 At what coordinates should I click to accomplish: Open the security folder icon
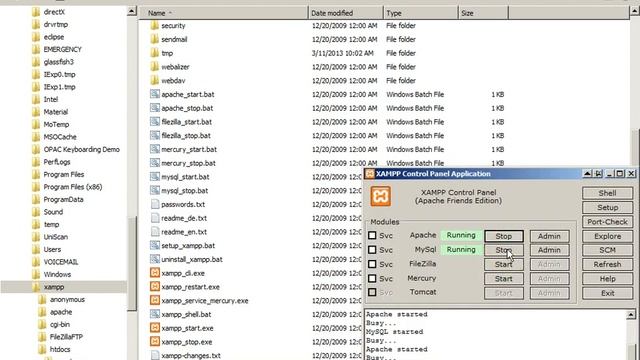coord(154,26)
